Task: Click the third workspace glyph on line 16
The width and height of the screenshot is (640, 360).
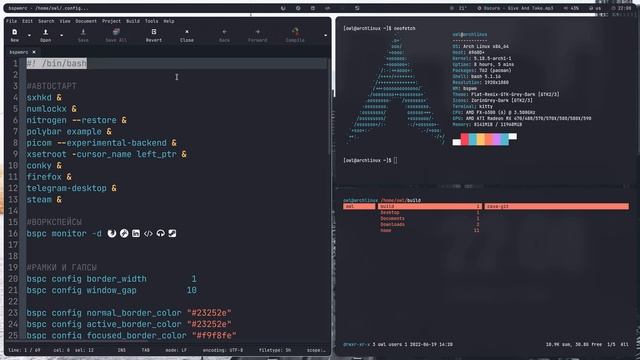Action: (x=136, y=233)
